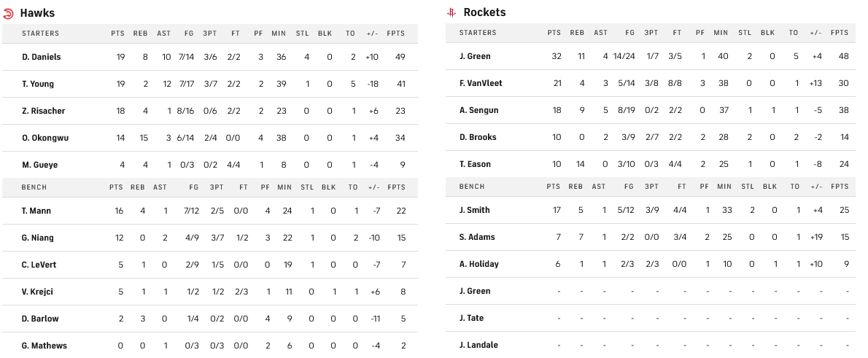Open S. Adams from Rockets bench

pyautogui.click(x=477, y=237)
